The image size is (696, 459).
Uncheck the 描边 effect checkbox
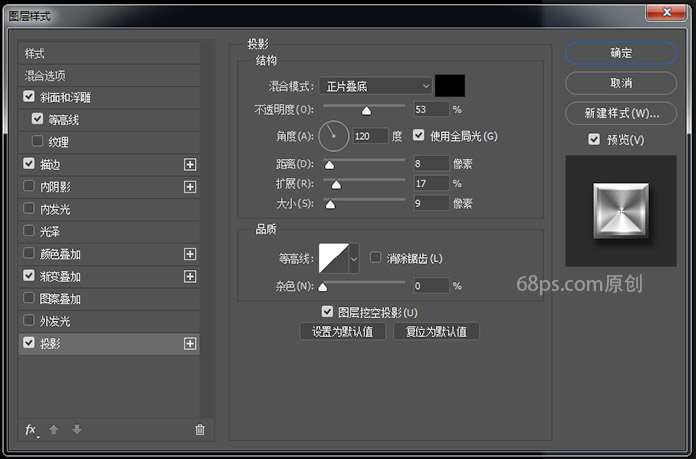tap(29, 163)
